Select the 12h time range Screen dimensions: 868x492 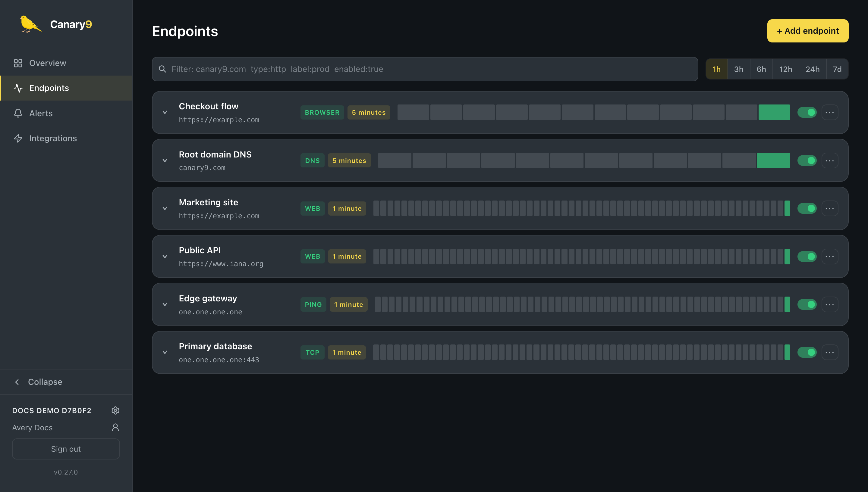tap(785, 69)
